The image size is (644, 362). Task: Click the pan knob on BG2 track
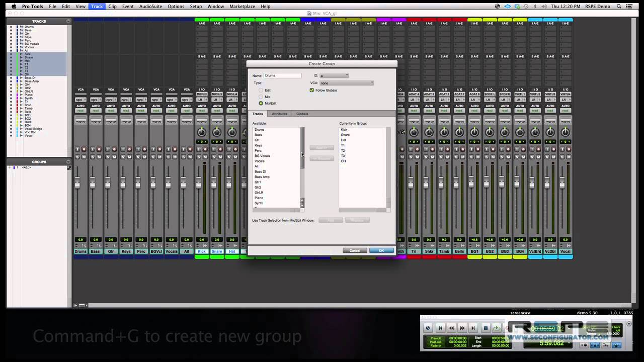tap(490, 132)
